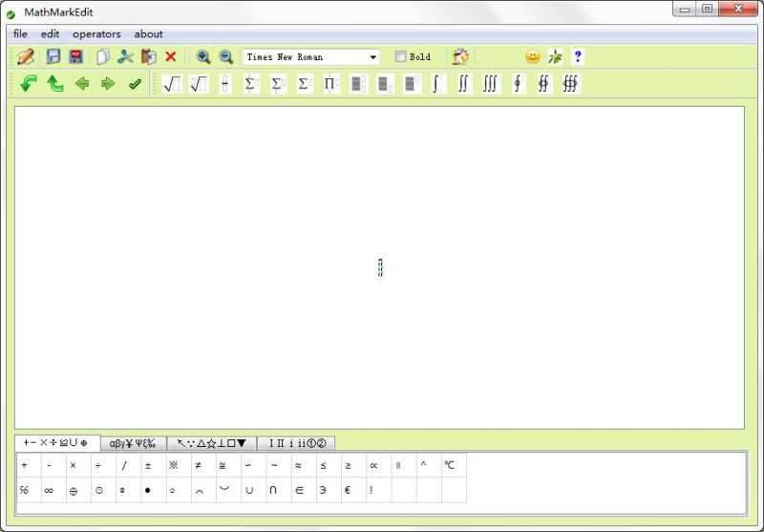Insert the triple integral symbol
The height and width of the screenshot is (532, 764).
click(x=490, y=84)
